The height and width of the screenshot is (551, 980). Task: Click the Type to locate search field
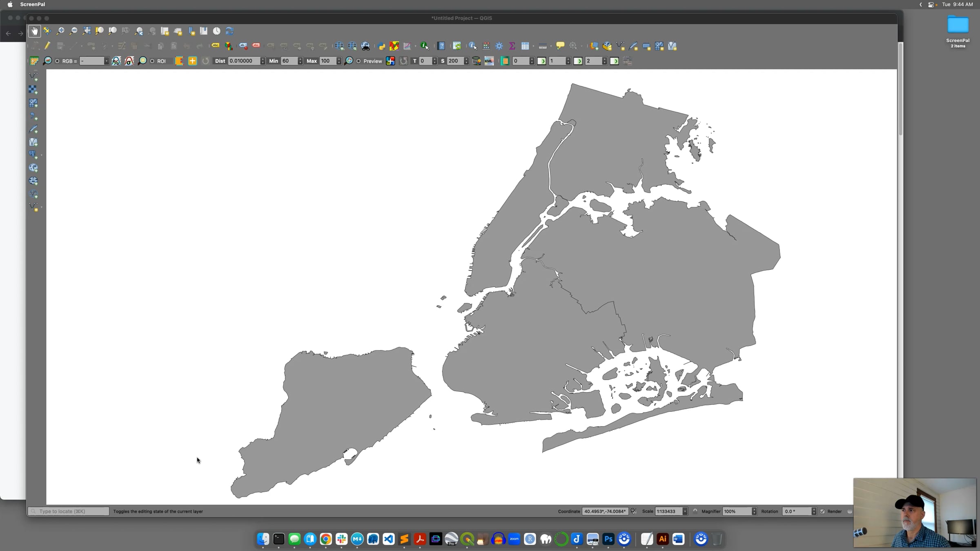coord(69,511)
